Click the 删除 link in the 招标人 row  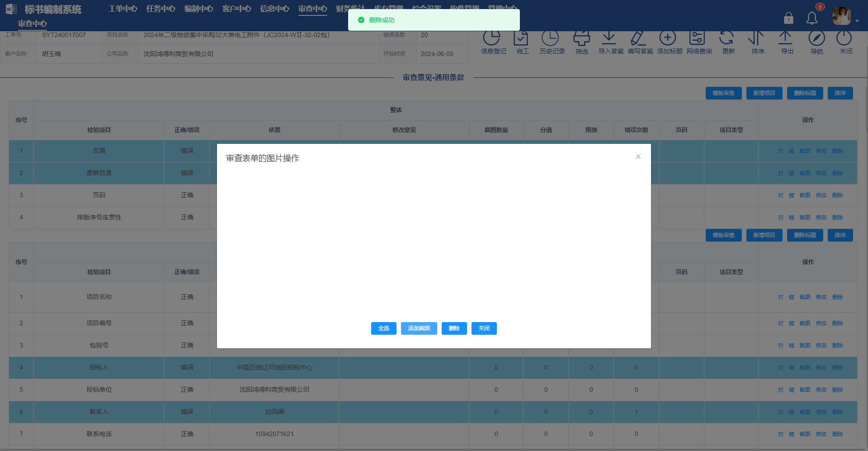pyautogui.click(x=838, y=368)
